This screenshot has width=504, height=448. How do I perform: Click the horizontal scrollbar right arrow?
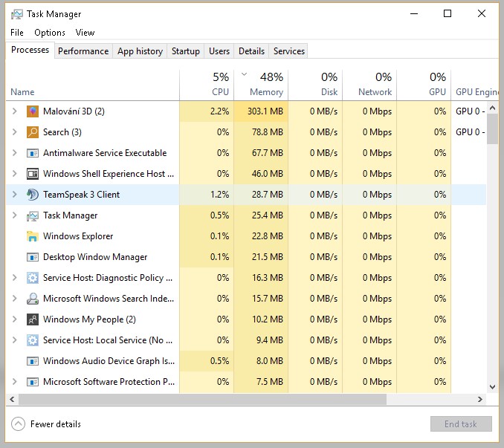tap(480, 399)
